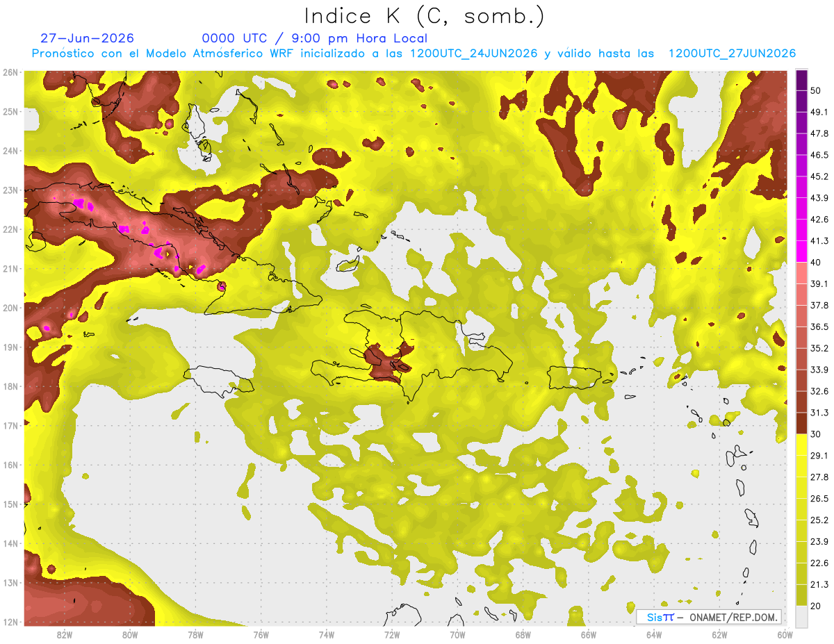Image resolution: width=834 pixels, height=644 pixels.
Task: Click the colorbar value 26.5
Action: [x=819, y=498]
